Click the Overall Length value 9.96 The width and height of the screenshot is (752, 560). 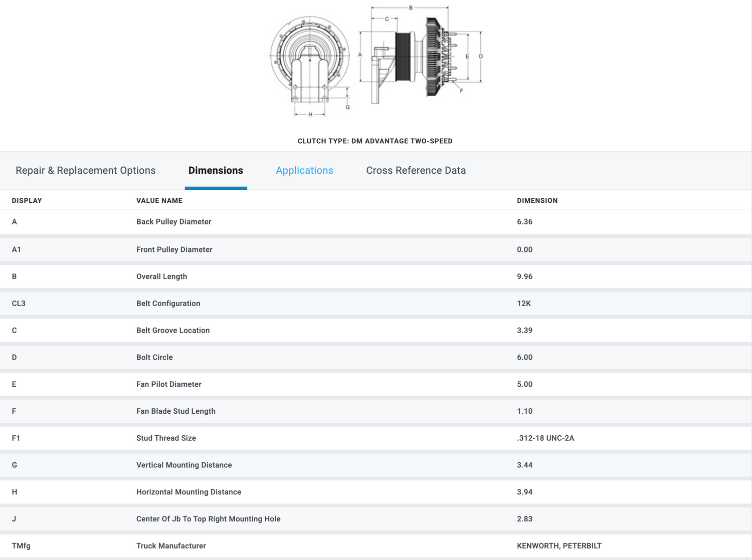tap(524, 276)
